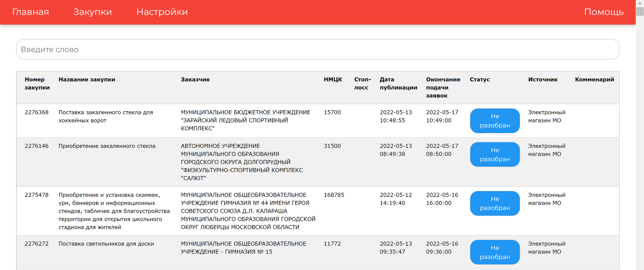644x270 pixels.
Task: Click deadline 2022-05-17 08:50:00
Action: click(442, 150)
